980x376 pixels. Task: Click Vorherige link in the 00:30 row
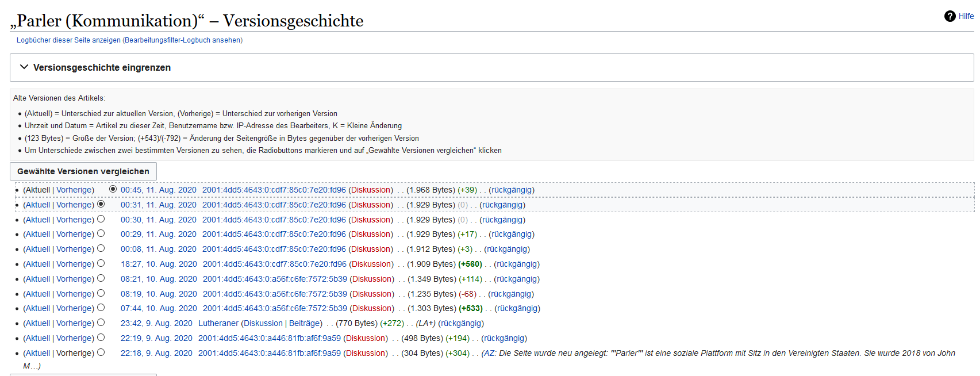tap(75, 220)
